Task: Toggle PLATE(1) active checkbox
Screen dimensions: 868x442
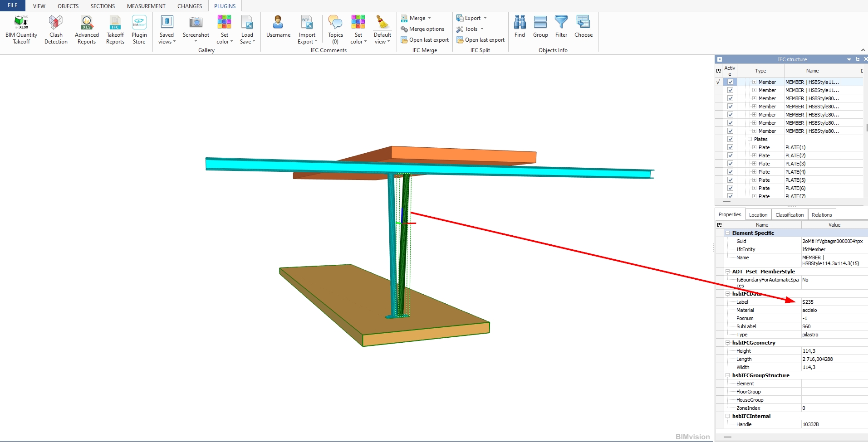Action: (x=730, y=147)
